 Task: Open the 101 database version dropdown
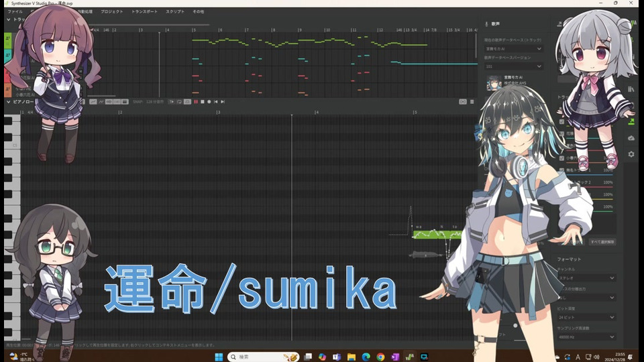tap(514, 66)
